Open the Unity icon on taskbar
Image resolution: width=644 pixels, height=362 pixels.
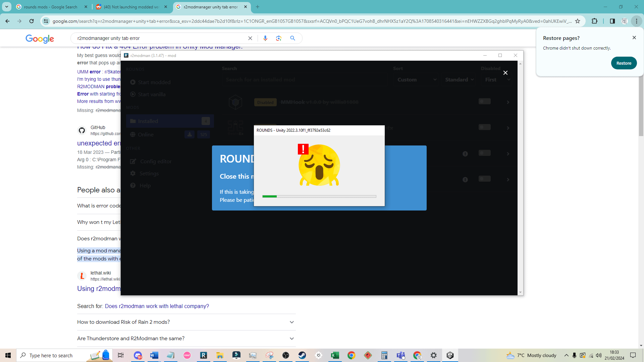[x=450, y=355]
